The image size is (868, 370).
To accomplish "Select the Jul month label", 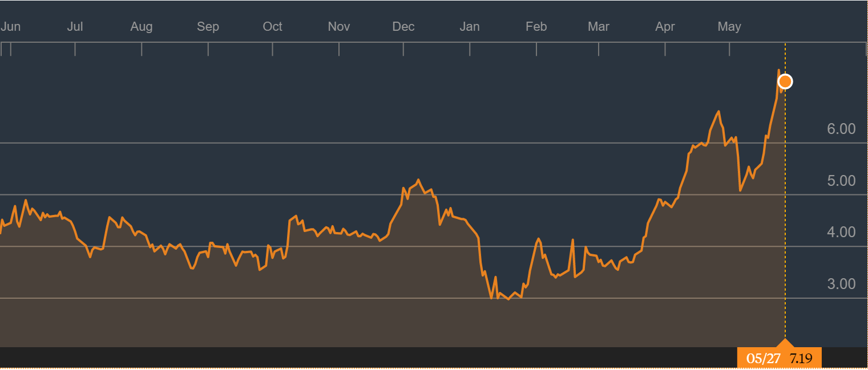I will click(x=75, y=26).
